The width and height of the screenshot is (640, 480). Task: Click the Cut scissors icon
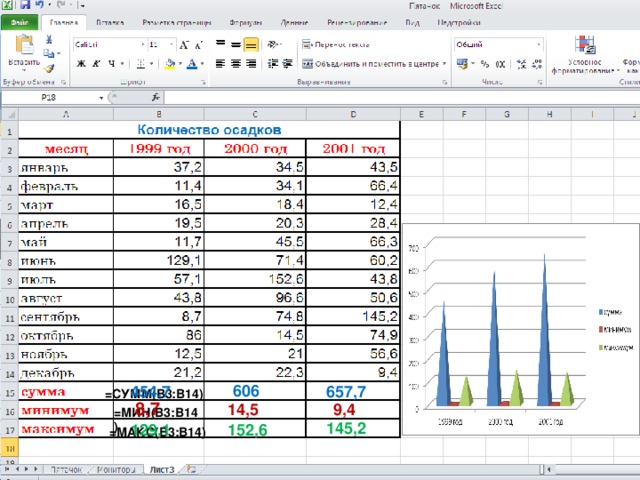(49, 39)
